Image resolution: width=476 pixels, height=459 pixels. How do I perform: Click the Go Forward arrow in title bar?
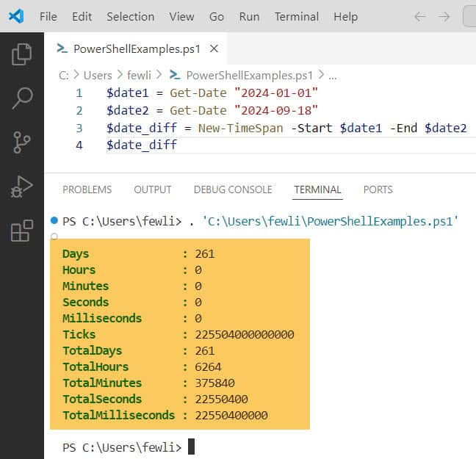point(444,17)
